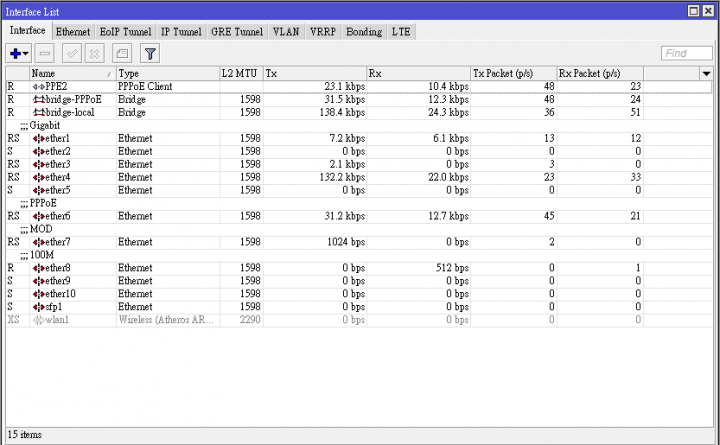Click the '15 items' status bar text
The width and height of the screenshot is (720, 445).
click(25, 434)
